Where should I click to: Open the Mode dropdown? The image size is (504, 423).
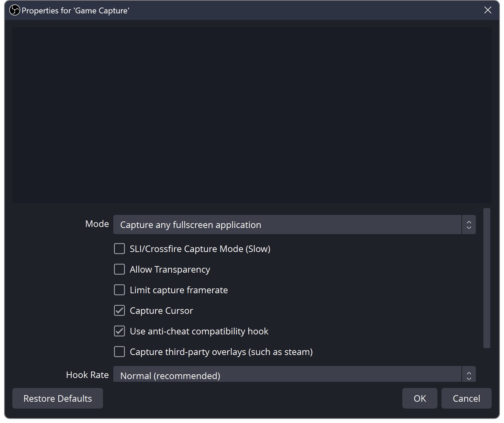(x=288, y=225)
